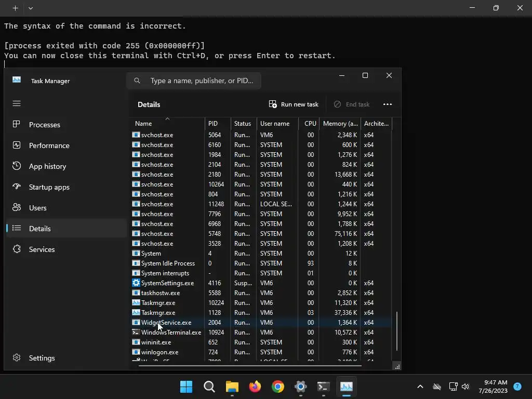Go to Startup apps page

66,187
